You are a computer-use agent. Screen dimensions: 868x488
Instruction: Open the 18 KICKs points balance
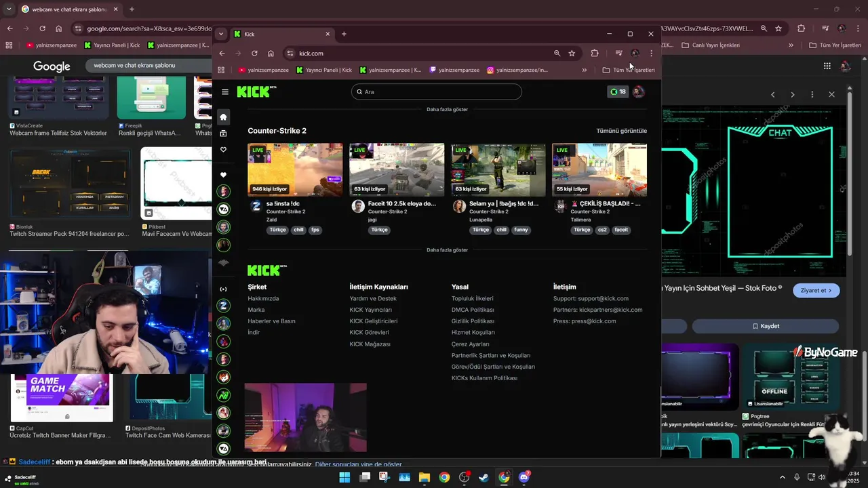point(618,91)
